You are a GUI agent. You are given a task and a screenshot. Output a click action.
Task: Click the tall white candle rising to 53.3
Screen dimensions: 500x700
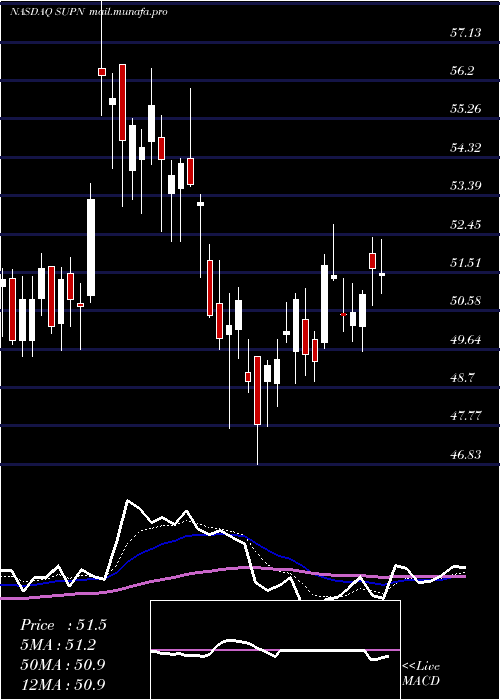91,247
